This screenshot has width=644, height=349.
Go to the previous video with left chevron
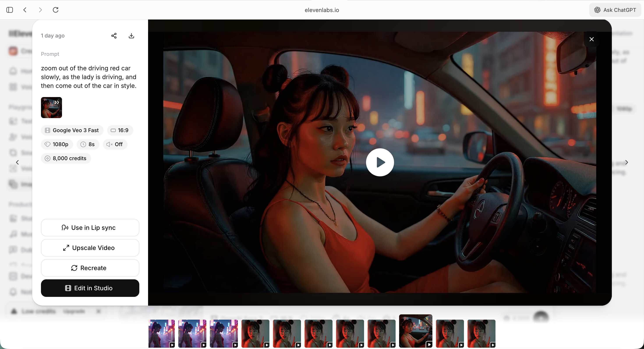(17, 163)
